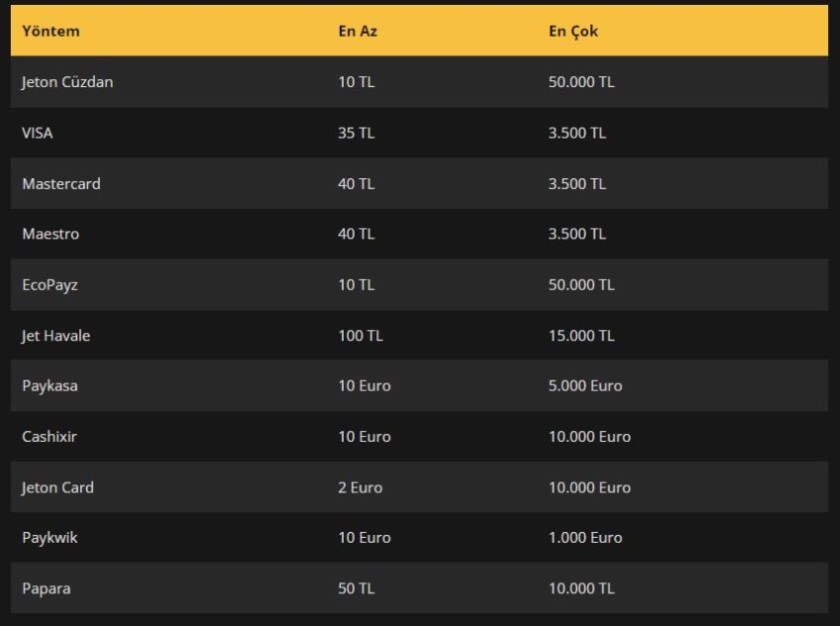The height and width of the screenshot is (626, 840).
Task: Select the Jeton Cüzdan method row
Action: click(67, 82)
